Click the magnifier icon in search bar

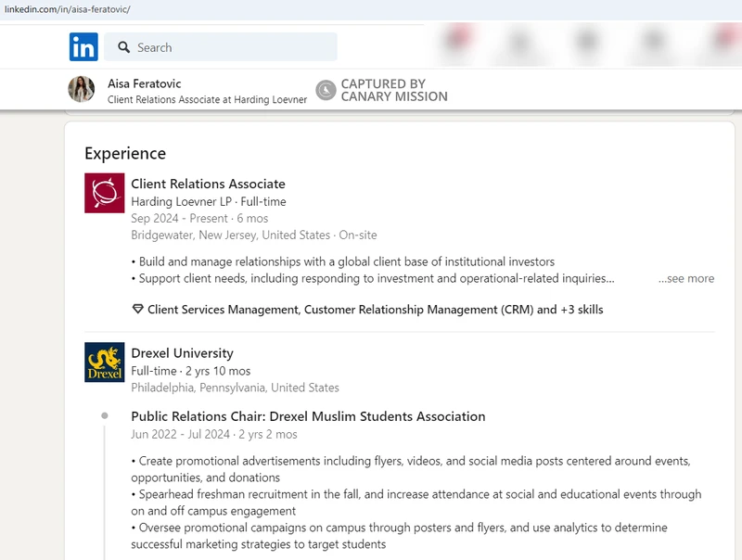tap(124, 47)
